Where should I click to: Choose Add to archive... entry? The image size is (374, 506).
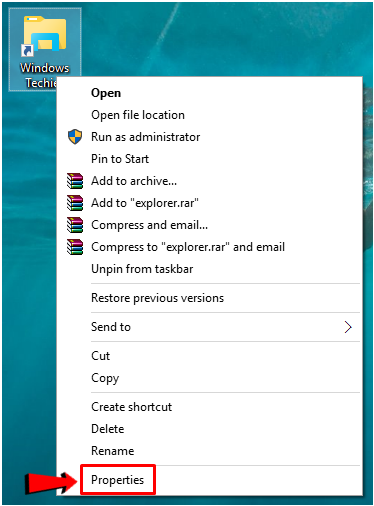[x=209, y=181]
